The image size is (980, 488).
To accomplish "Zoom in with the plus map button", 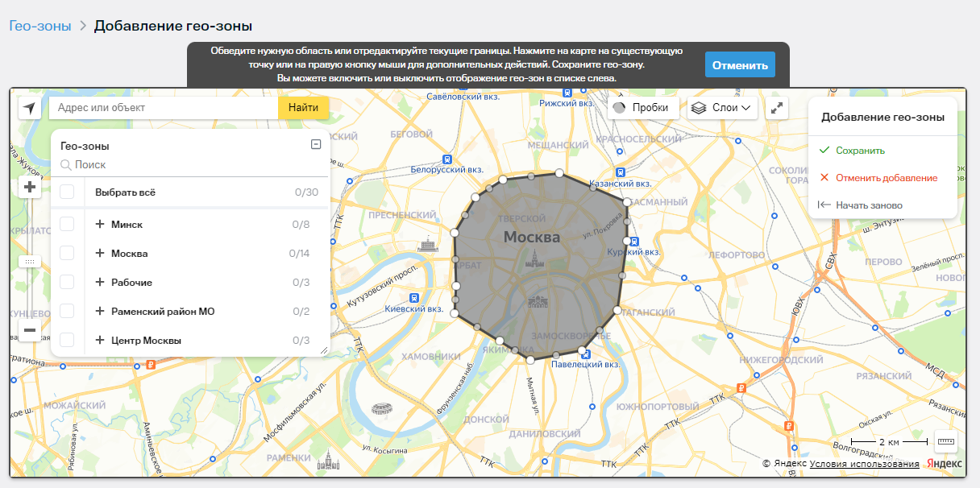I will point(30,188).
